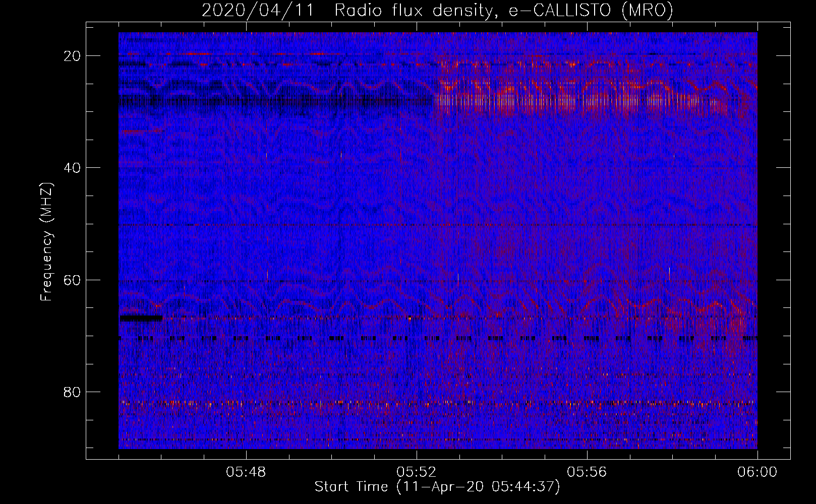Select the 05:52 time axis label

pyautogui.click(x=417, y=472)
